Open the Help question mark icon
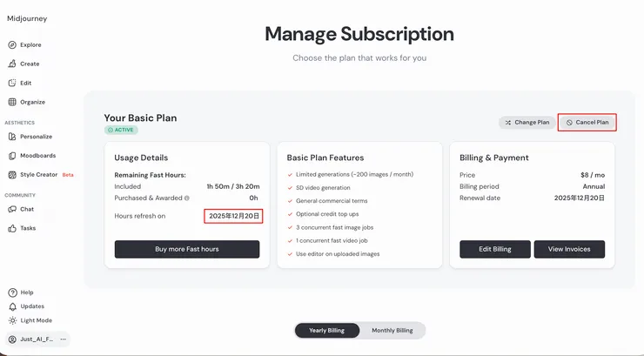Viewport: 644px width, 356px height. pyautogui.click(x=12, y=292)
